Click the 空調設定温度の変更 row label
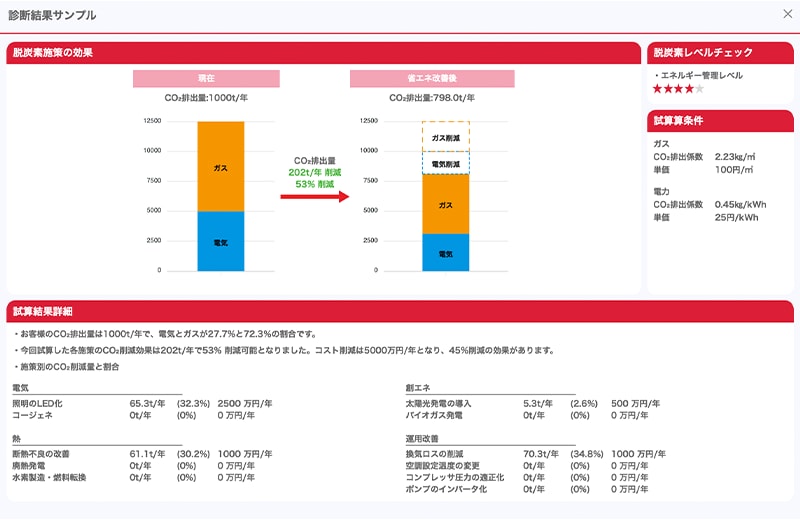 (442, 466)
